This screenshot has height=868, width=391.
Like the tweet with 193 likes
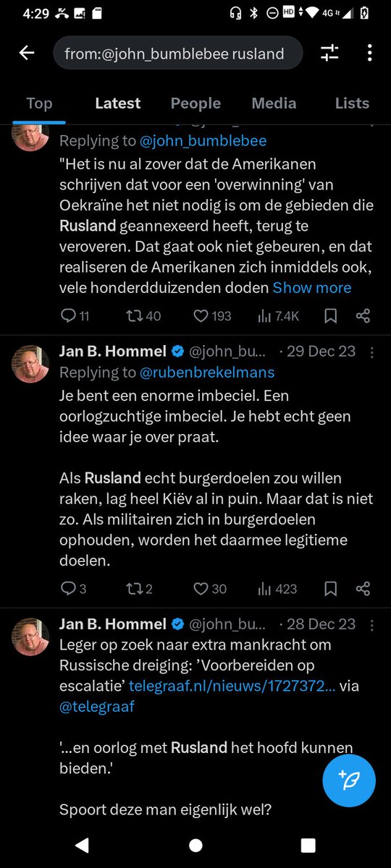pos(211,315)
